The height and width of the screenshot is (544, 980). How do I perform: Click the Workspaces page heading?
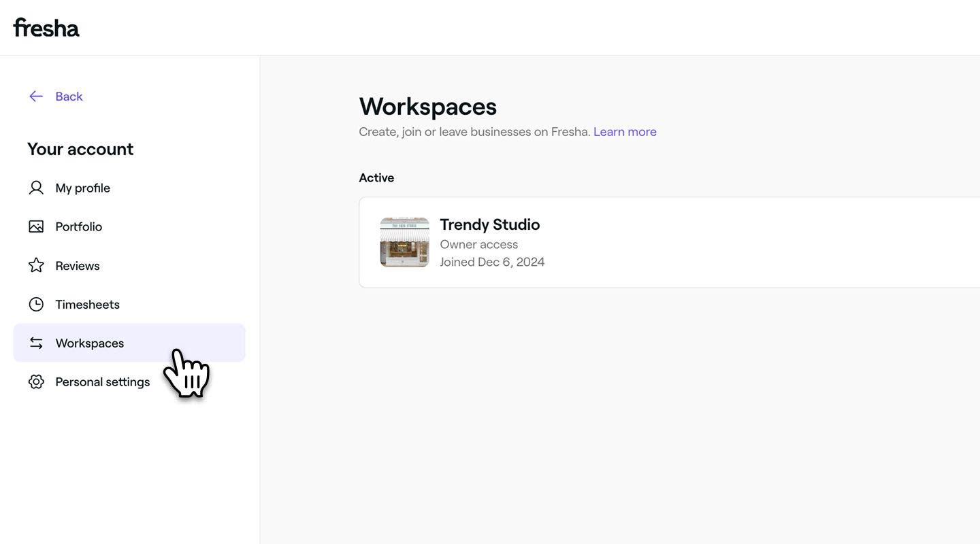427,107
